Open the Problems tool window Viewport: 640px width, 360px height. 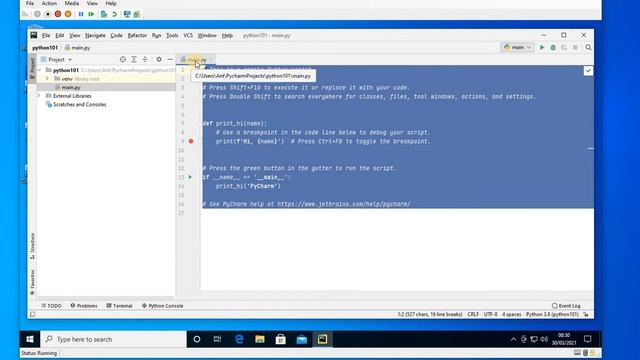click(84, 306)
